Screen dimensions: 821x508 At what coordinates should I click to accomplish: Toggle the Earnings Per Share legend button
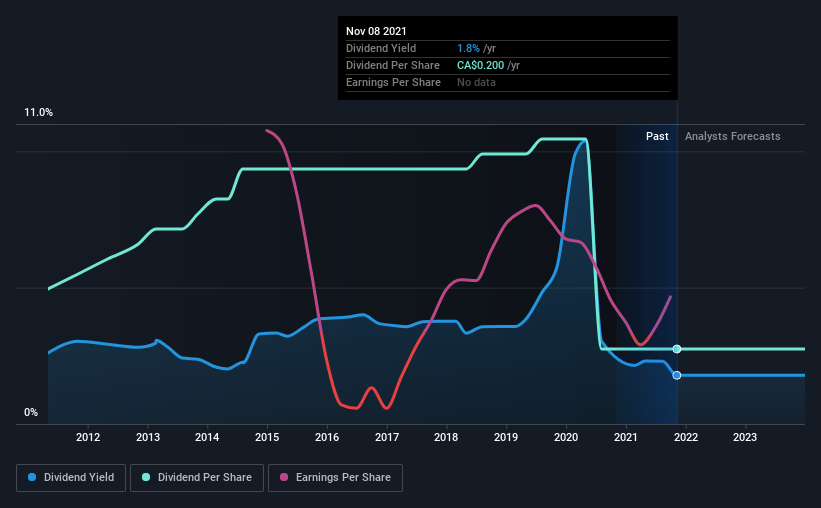point(335,478)
